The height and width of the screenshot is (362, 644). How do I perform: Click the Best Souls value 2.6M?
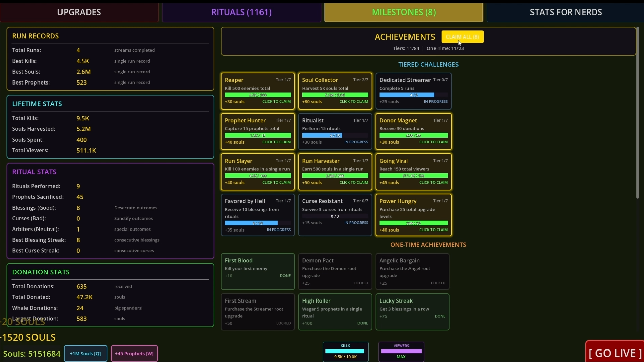pyautogui.click(x=83, y=72)
